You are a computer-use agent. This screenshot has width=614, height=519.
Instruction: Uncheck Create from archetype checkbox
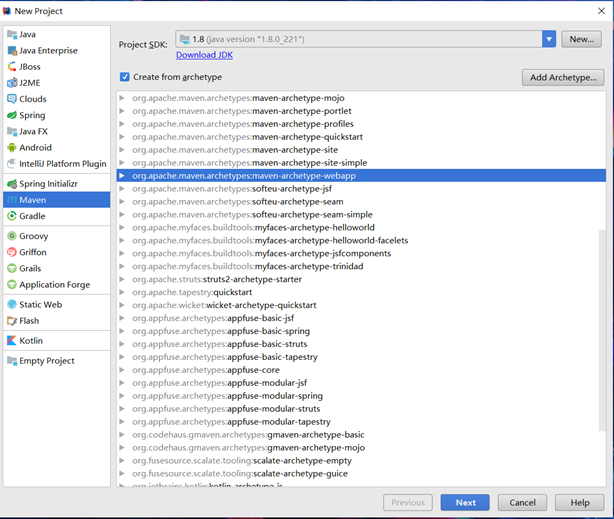[125, 77]
